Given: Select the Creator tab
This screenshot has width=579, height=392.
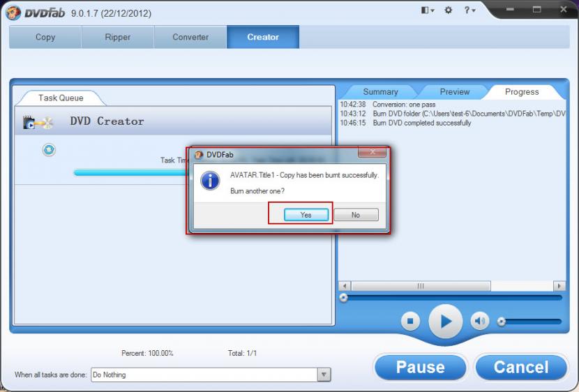Looking at the screenshot, I should click(x=263, y=37).
